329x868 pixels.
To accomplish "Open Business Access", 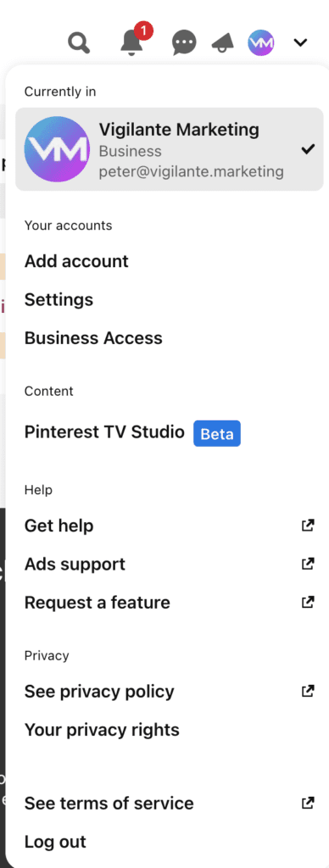I will pyautogui.click(x=93, y=338).
